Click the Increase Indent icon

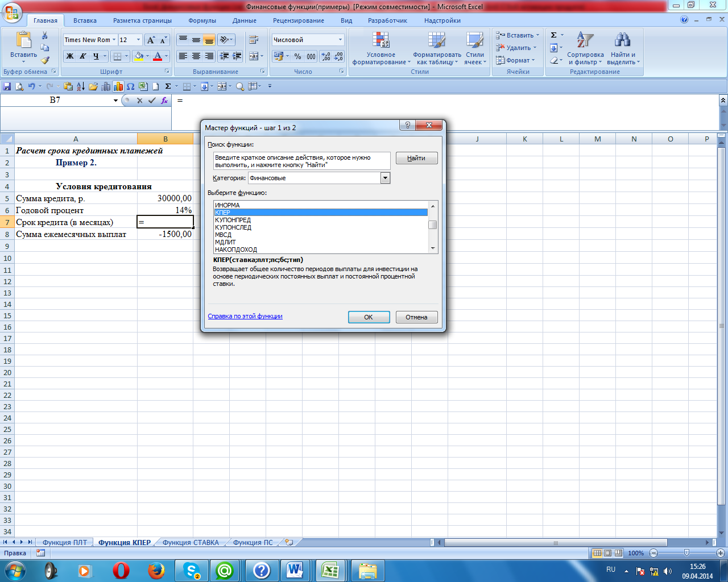pyautogui.click(x=237, y=56)
